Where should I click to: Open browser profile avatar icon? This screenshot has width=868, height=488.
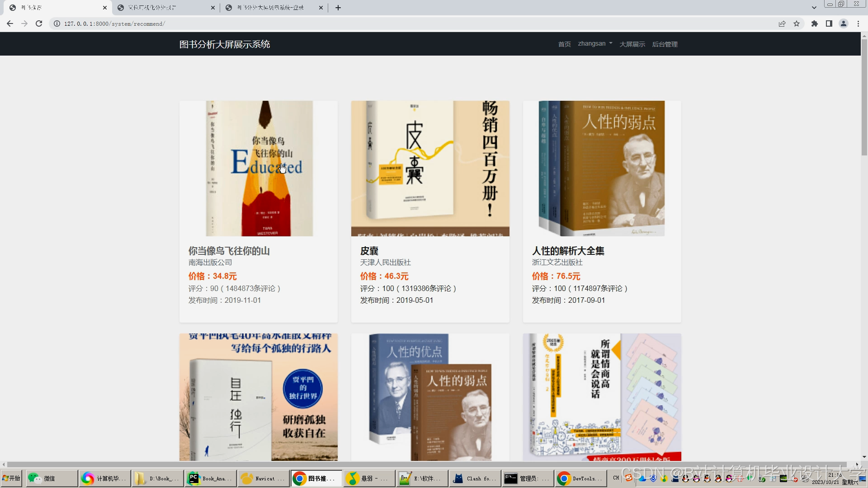pyautogui.click(x=844, y=23)
